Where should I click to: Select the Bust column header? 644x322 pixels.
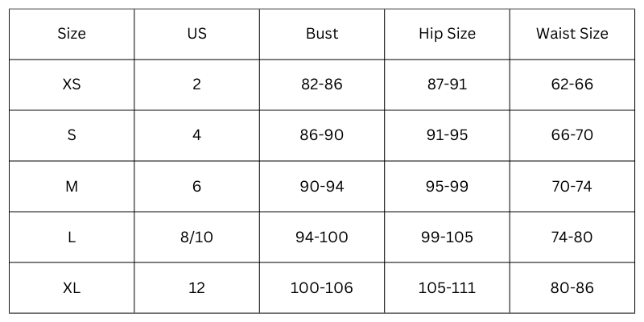[322, 34]
